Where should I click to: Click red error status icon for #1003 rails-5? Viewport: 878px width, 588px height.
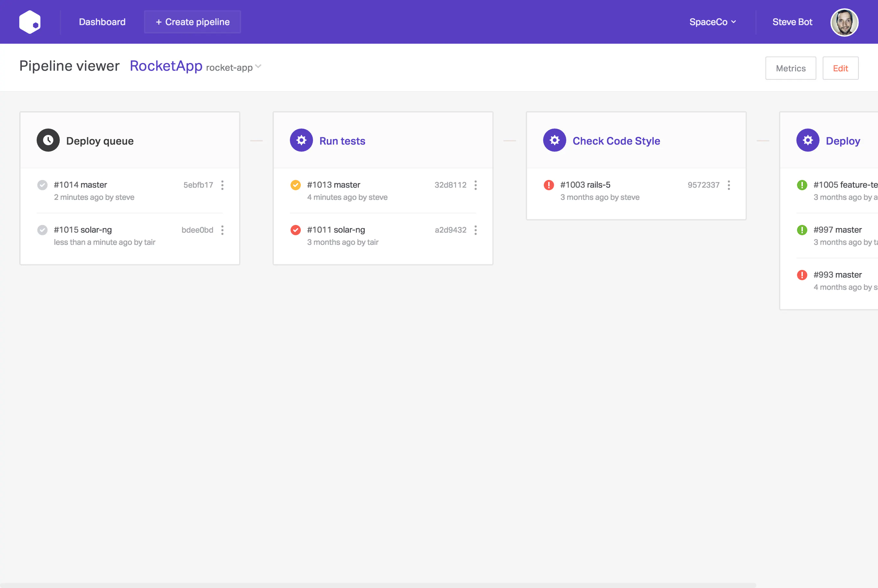549,185
